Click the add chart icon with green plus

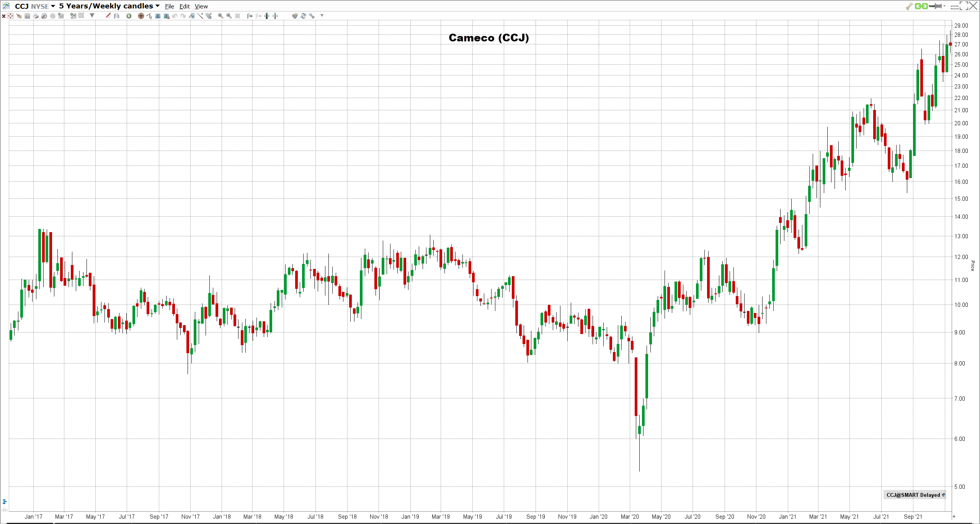point(73,16)
